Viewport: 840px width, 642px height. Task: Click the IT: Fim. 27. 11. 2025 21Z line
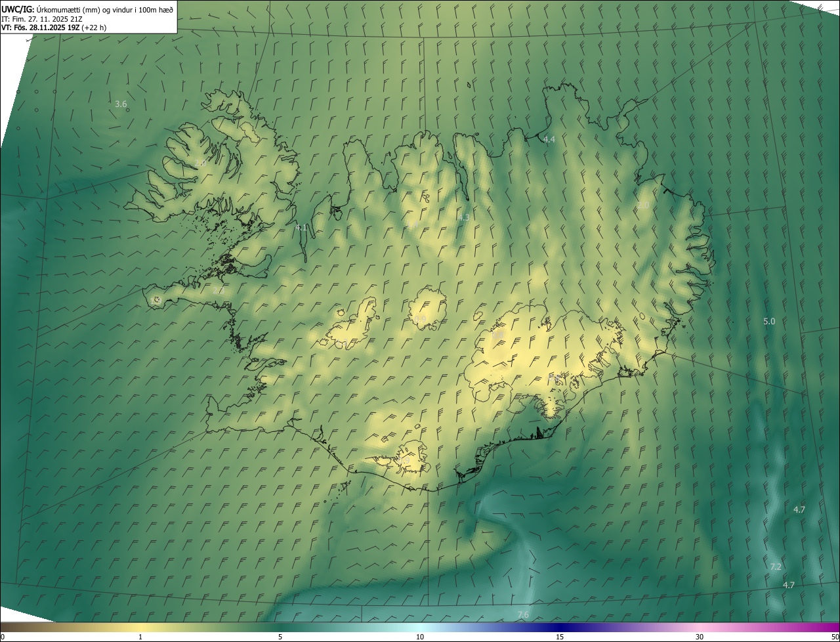click(x=42, y=19)
